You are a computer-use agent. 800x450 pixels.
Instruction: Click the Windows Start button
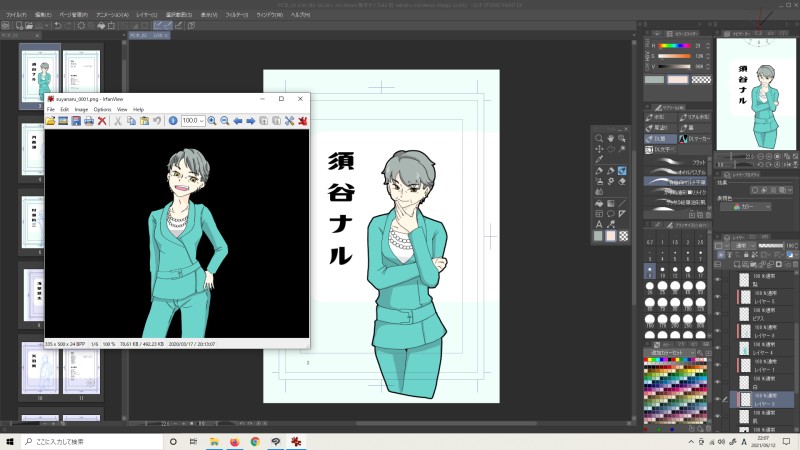(12, 441)
